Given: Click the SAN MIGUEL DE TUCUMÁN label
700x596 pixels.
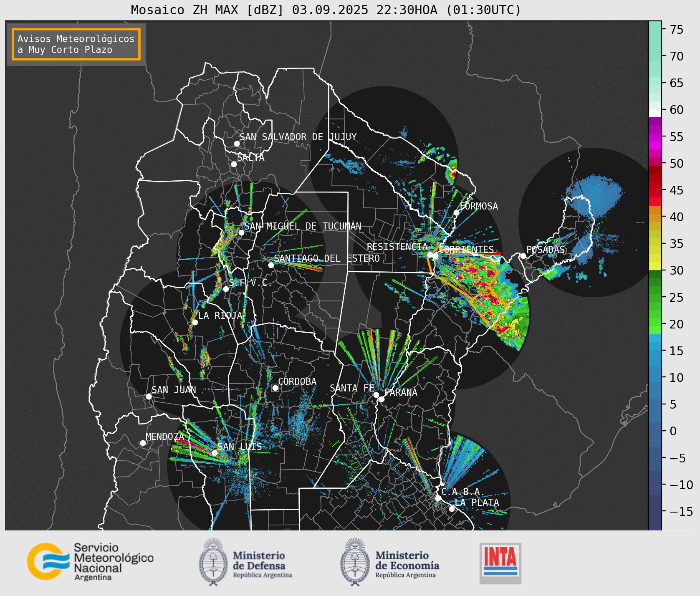Looking at the screenshot, I should (x=303, y=226).
